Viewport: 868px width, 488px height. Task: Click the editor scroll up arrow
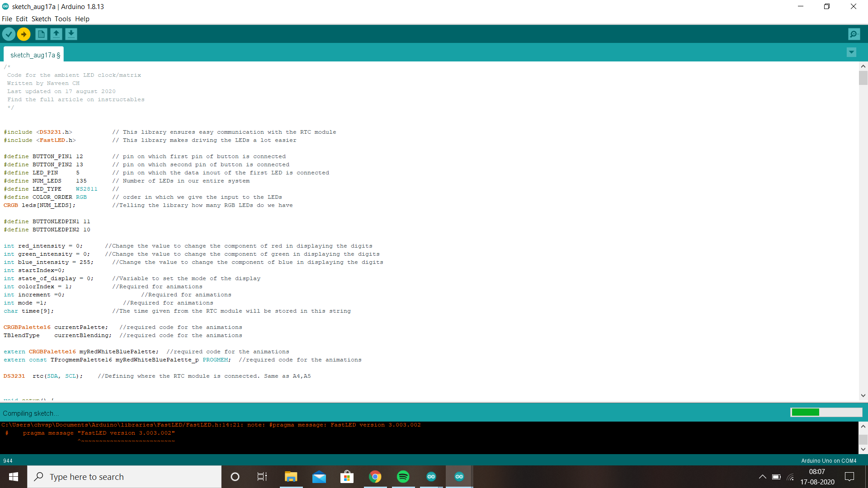coord(863,66)
